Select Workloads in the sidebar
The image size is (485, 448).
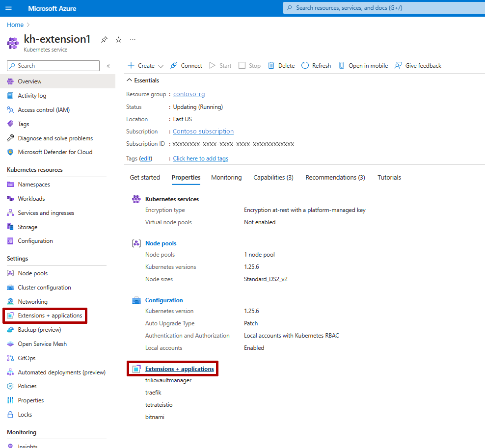pyautogui.click(x=30, y=198)
